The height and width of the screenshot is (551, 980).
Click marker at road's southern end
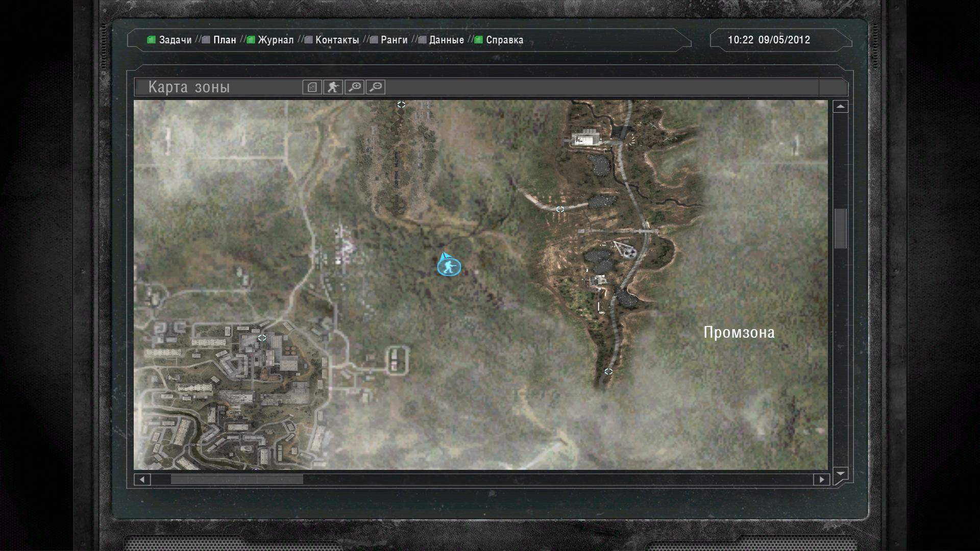(x=608, y=371)
